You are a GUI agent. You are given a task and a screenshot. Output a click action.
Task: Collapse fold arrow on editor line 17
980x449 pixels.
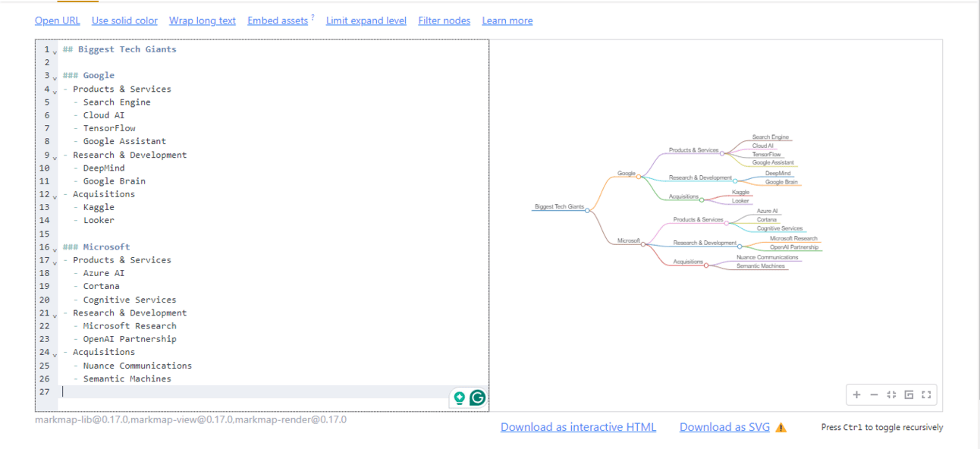tap(55, 262)
